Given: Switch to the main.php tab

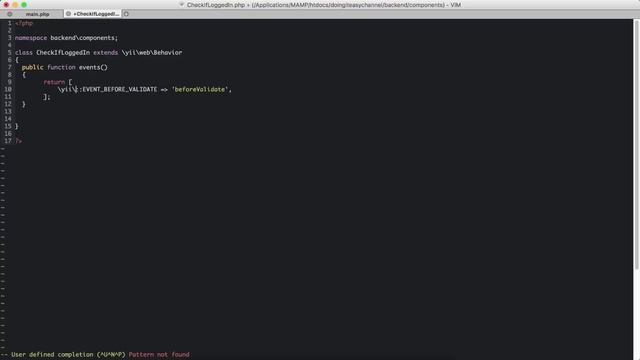Looking at the screenshot, I should coord(38,14).
